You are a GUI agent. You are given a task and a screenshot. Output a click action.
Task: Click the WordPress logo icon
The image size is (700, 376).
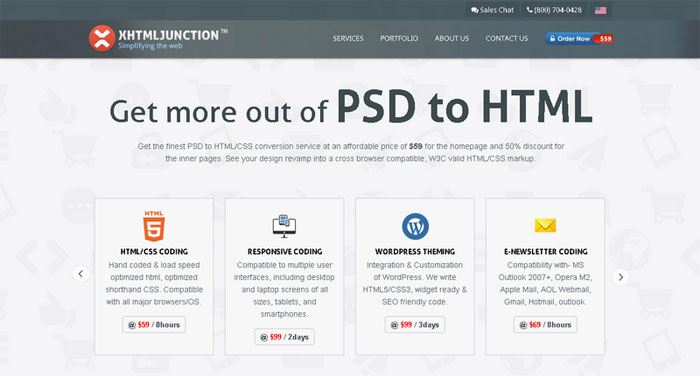point(415,226)
